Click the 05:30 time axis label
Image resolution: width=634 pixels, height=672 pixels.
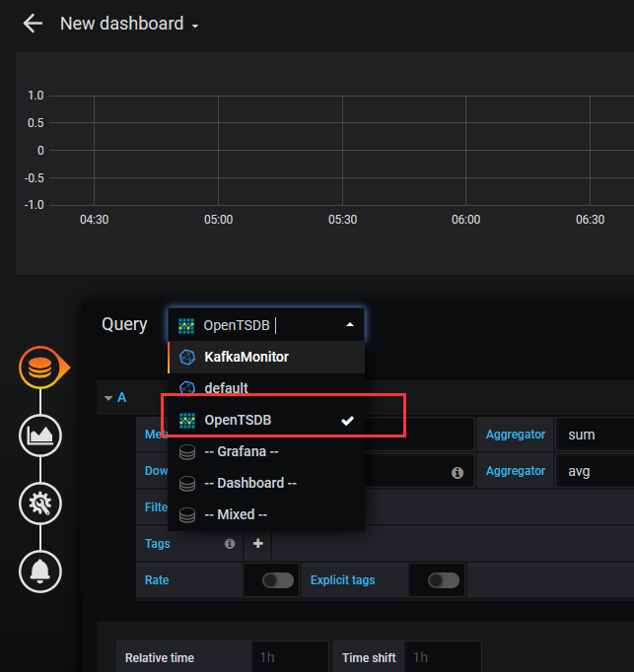click(x=342, y=220)
